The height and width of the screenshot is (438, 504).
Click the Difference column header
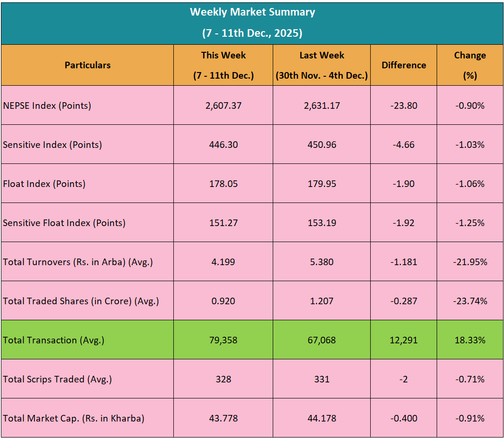tap(404, 65)
